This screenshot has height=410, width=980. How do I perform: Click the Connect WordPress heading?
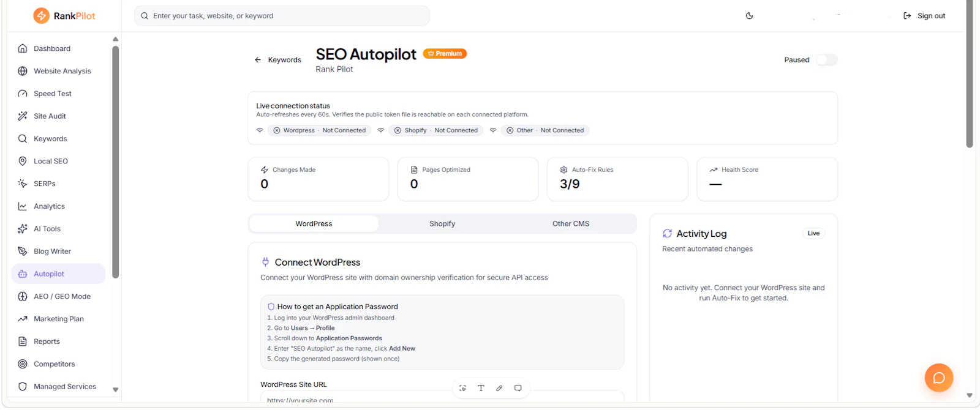pyautogui.click(x=317, y=263)
